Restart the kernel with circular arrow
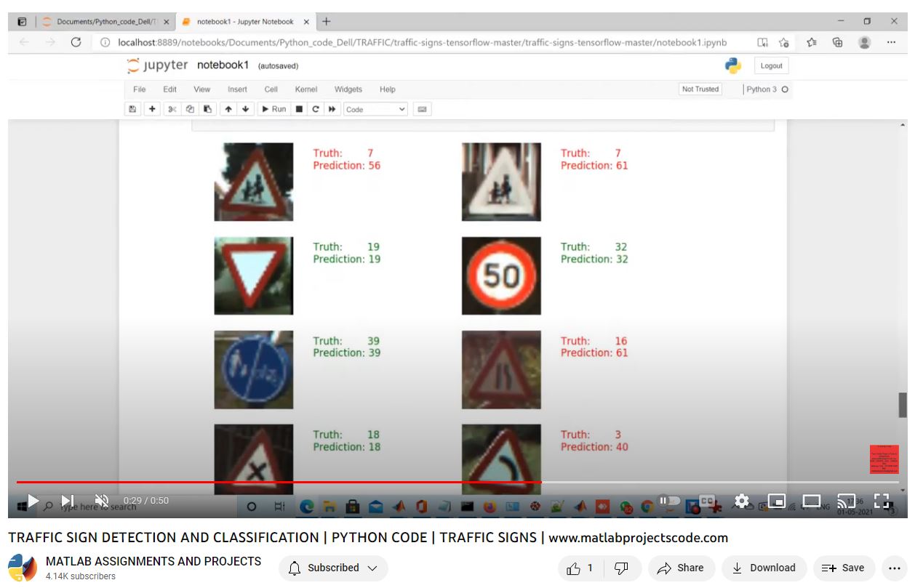The height and width of the screenshot is (588, 915). point(316,109)
